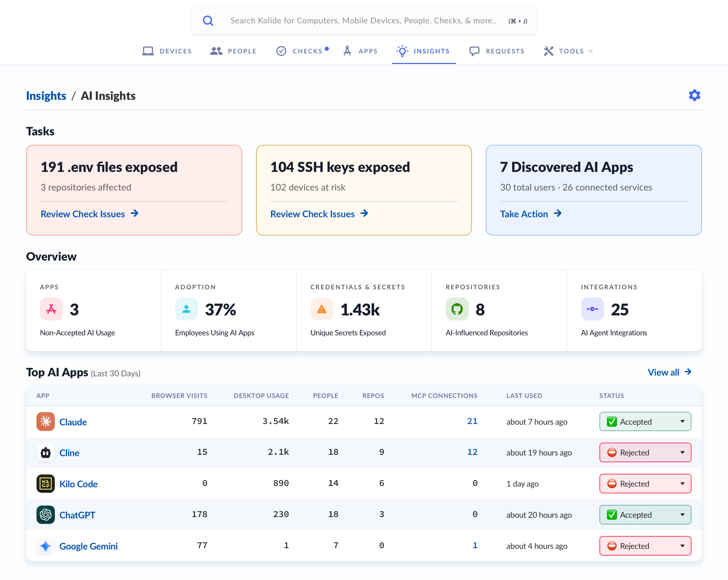
Task: Open AI Insights settings gear
Action: (695, 95)
